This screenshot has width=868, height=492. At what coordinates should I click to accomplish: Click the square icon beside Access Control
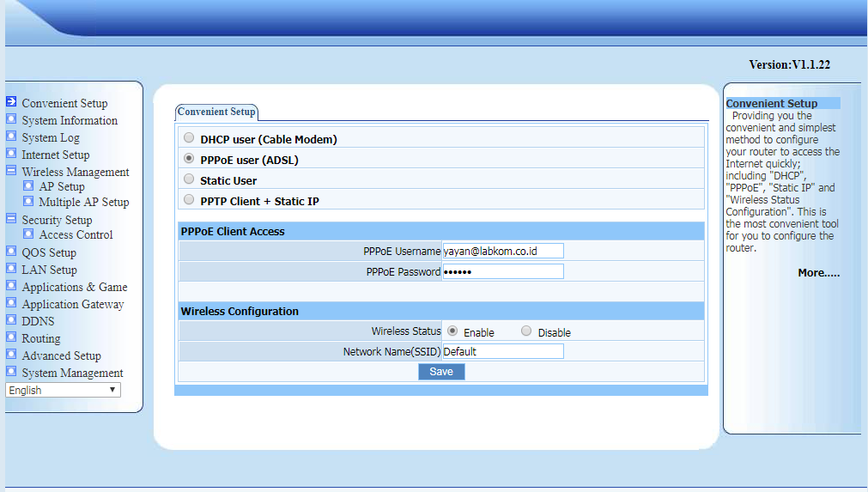tap(28, 234)
